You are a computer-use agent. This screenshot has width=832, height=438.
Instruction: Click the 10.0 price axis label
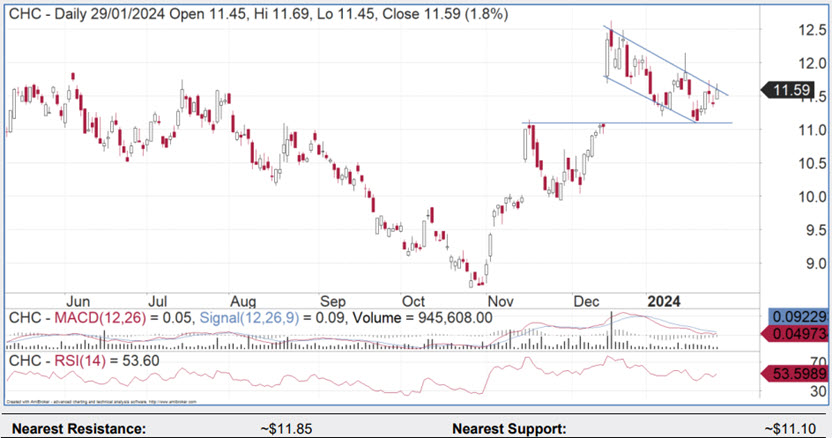tap(812, 197)
